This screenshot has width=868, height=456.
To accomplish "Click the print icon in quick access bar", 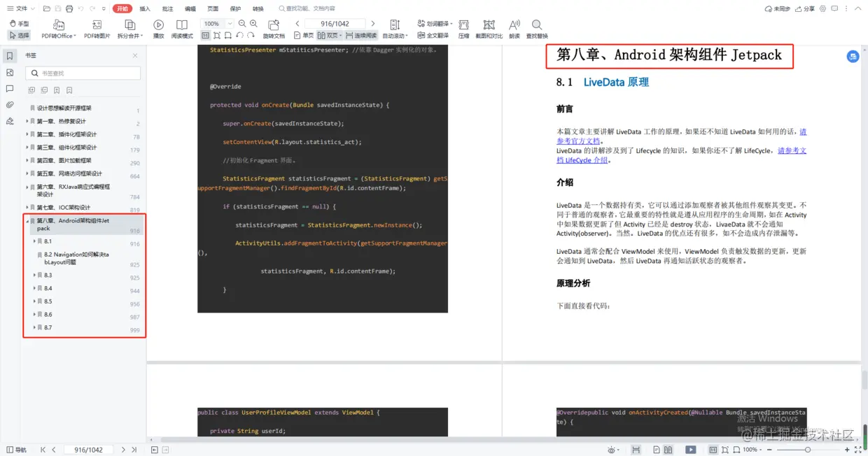I will tap(69, 8).
